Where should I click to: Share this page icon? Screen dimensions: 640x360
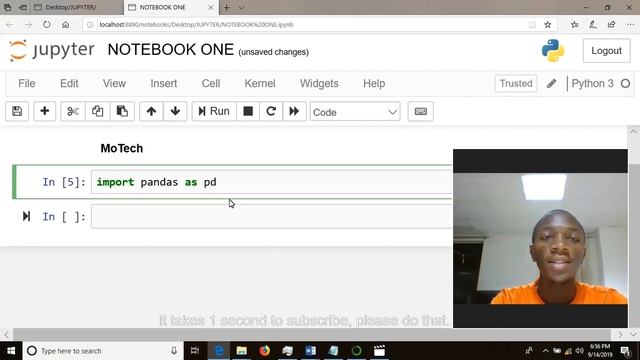click(611, 24)
